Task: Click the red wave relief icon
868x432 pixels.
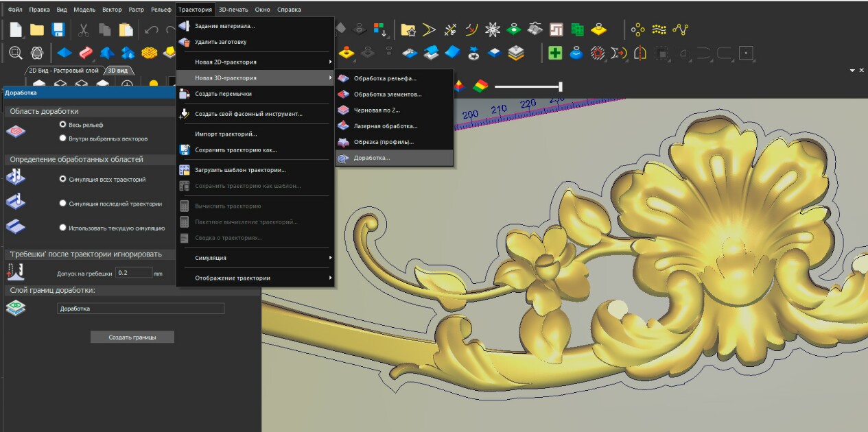Action: [x=86, y=52]
